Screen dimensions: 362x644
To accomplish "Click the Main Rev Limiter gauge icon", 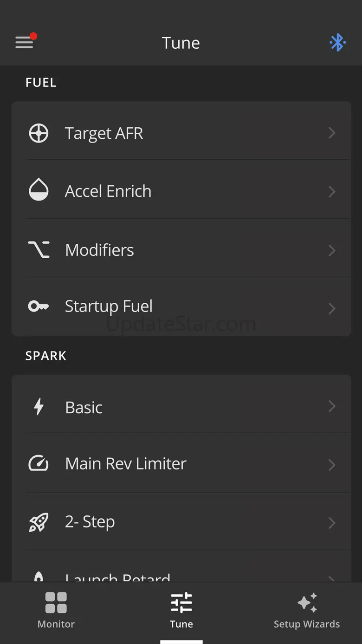I will click(39, 463).
